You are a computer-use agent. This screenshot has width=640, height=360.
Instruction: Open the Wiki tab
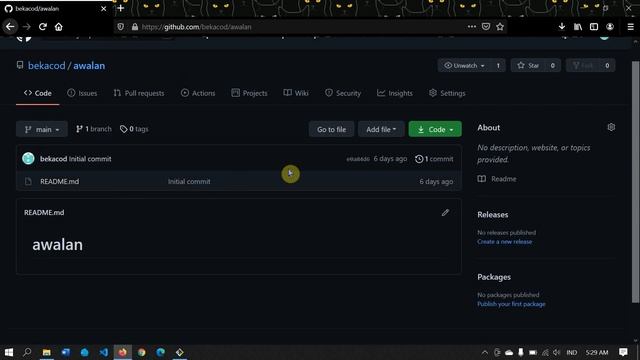click(296, 93)
